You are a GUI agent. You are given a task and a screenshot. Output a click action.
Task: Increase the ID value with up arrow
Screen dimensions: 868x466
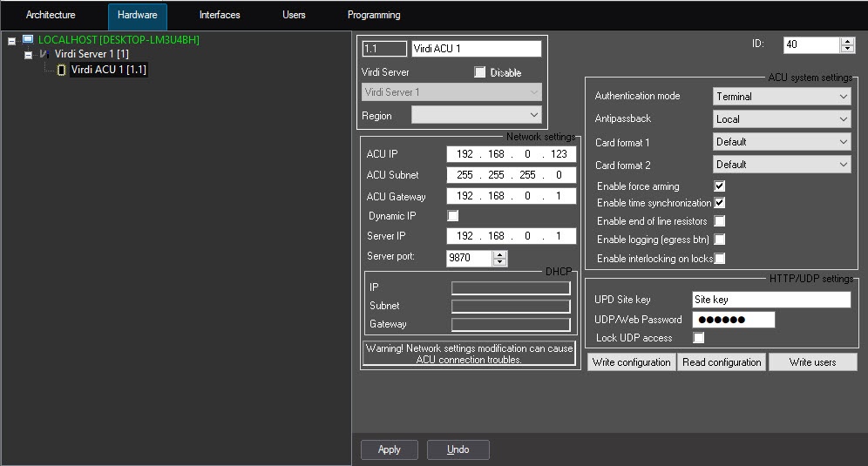point(847,40)
